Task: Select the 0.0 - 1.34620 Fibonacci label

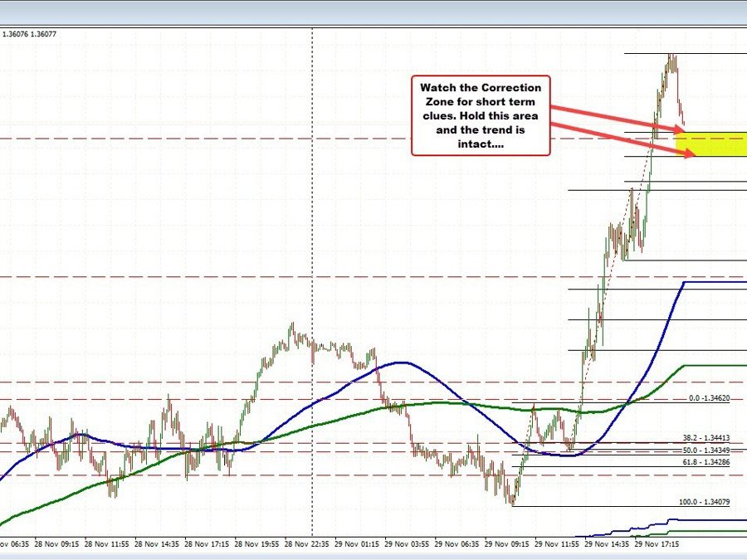Action: (710, 399)
